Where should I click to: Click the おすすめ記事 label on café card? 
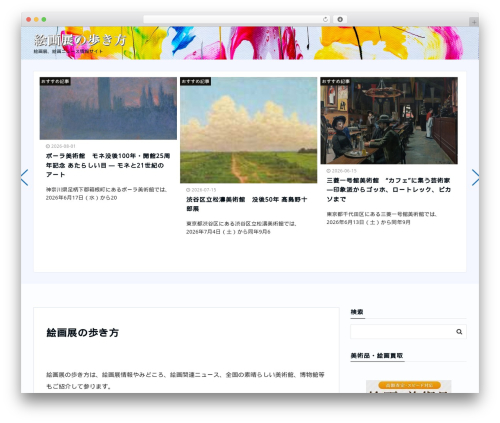click(x=336, y=81)
